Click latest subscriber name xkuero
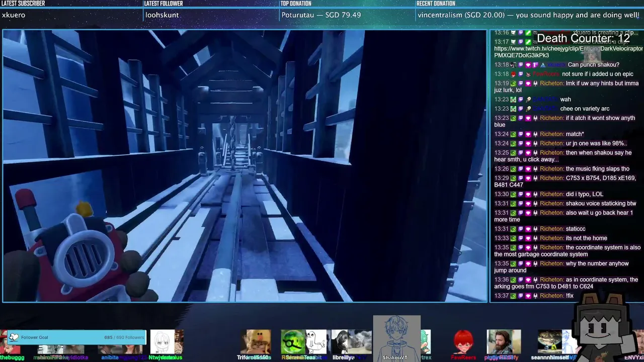Viewport: 644px width, 362px height. (14, 15)
